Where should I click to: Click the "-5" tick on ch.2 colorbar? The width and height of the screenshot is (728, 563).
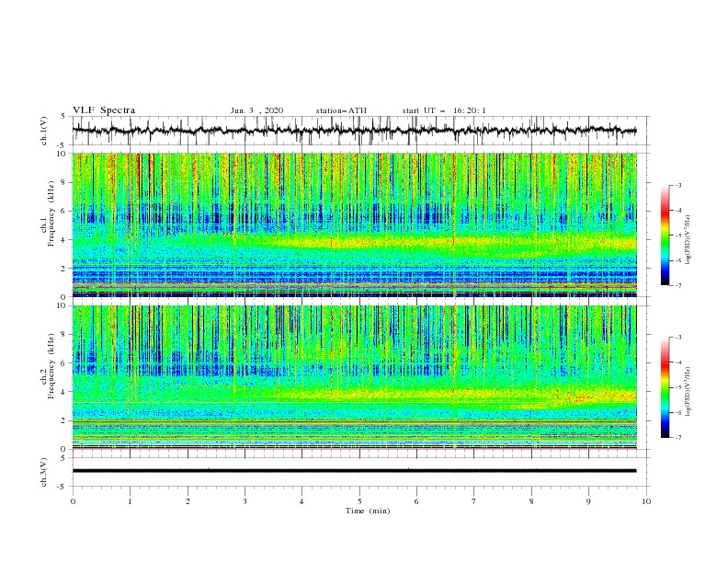click(x=677, y=387)
